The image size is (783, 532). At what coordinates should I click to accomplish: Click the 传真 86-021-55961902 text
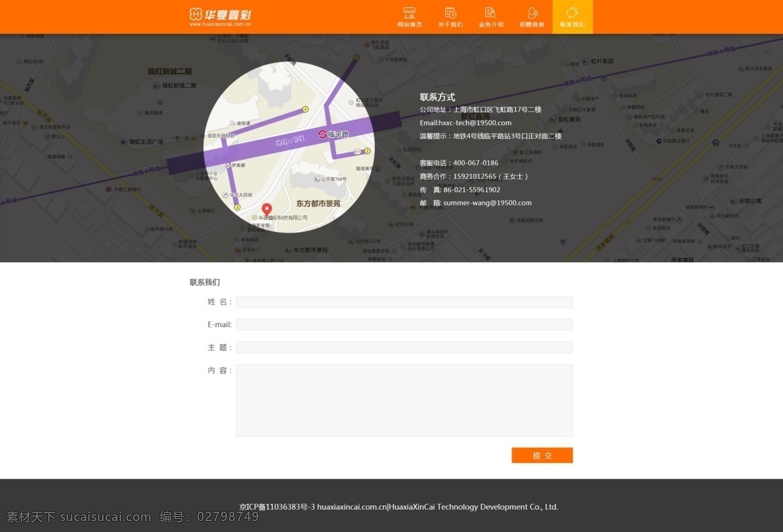460,190
